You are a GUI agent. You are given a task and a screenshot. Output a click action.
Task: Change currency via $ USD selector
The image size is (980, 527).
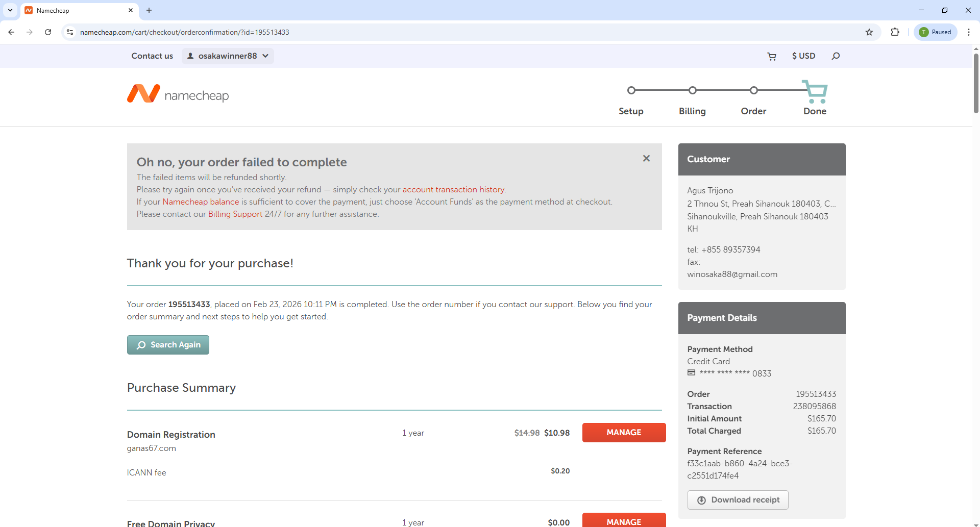pos(803,56)
